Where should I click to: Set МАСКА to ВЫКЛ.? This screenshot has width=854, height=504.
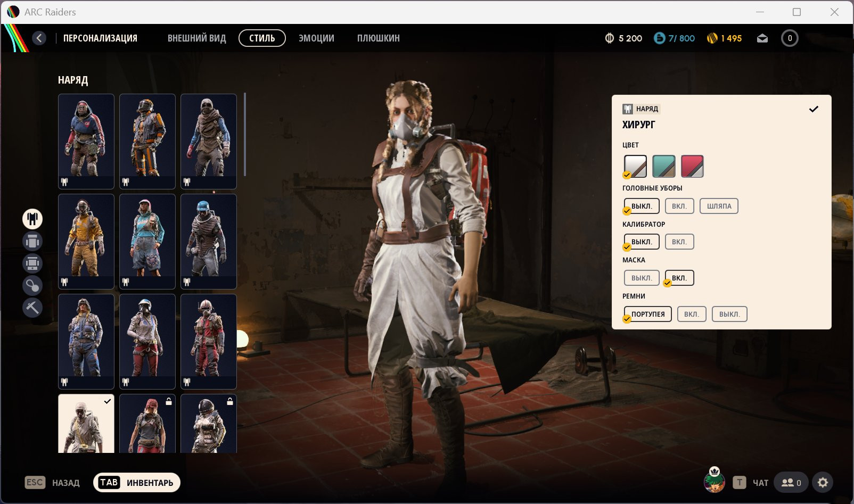(x=642, y=278)
